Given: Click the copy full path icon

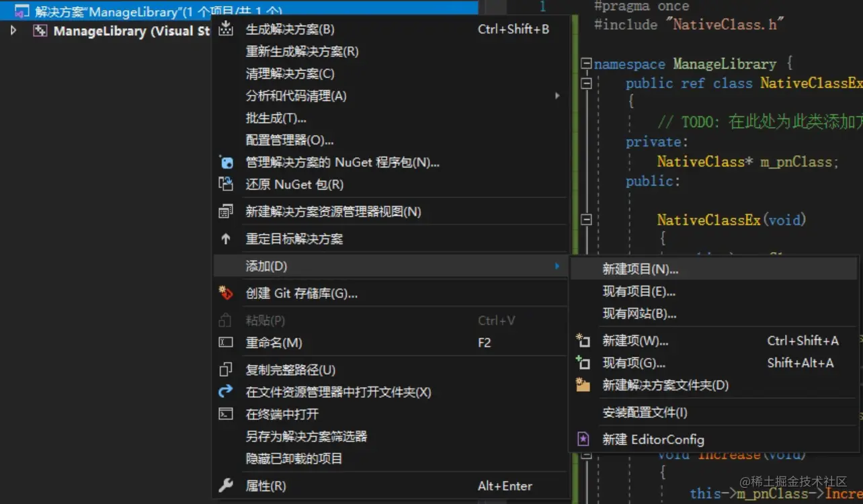Looking at the screenshot, I should (226, 370).
